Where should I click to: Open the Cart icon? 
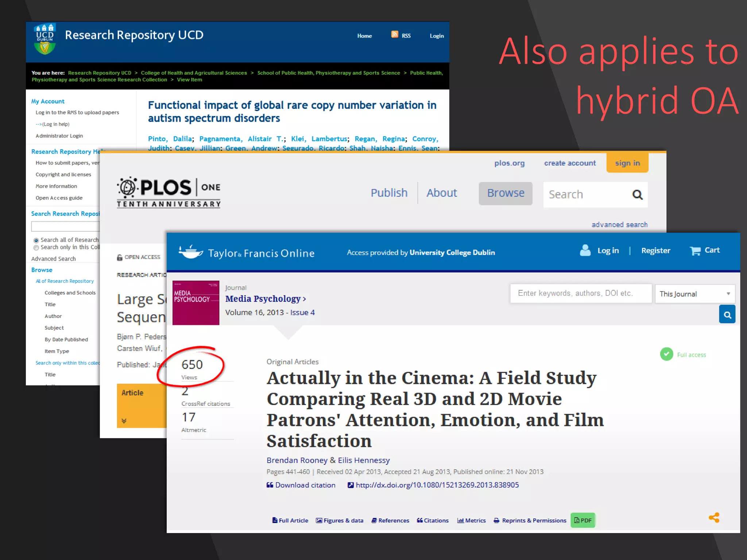[695, 250]
